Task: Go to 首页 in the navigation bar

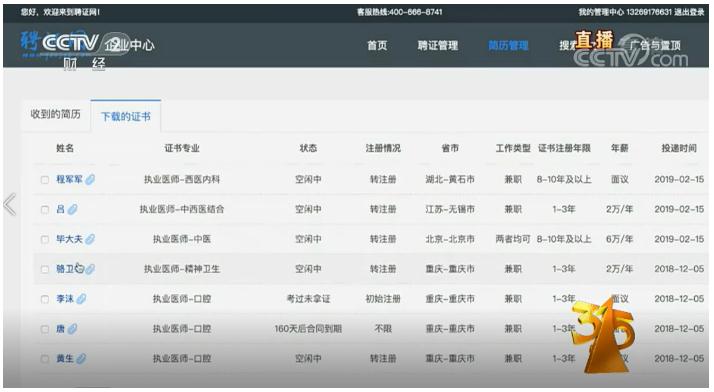Action: click(377, 46)
